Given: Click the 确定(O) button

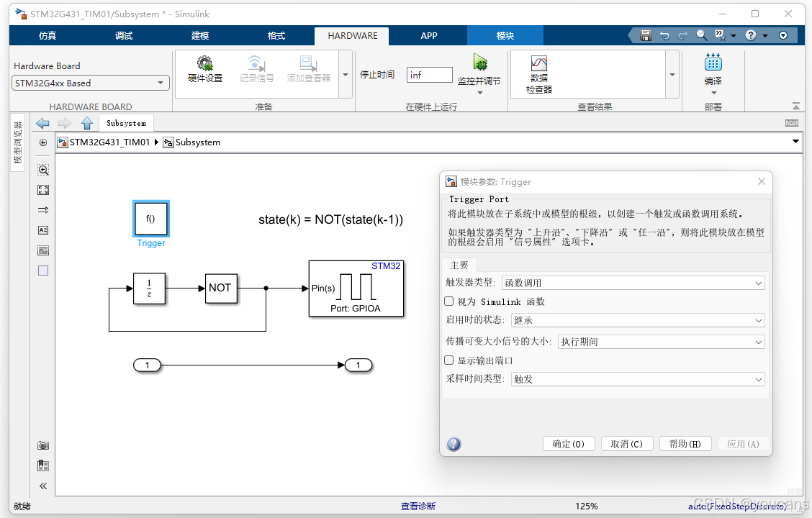Looking at the screenshot, I should pyautogui.click(x=569, y=444).
